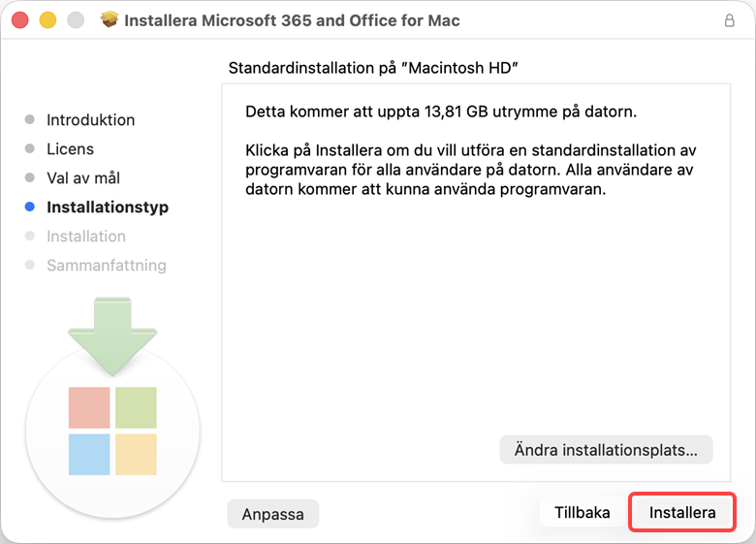The image size is (756, 544).
Task: Click the disk space description text
Action: 441,112
